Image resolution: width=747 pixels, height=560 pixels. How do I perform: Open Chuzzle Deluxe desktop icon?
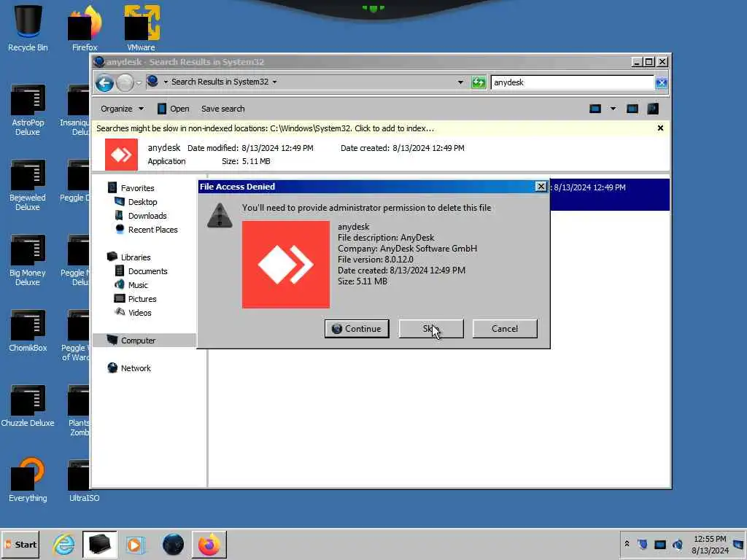28,406
